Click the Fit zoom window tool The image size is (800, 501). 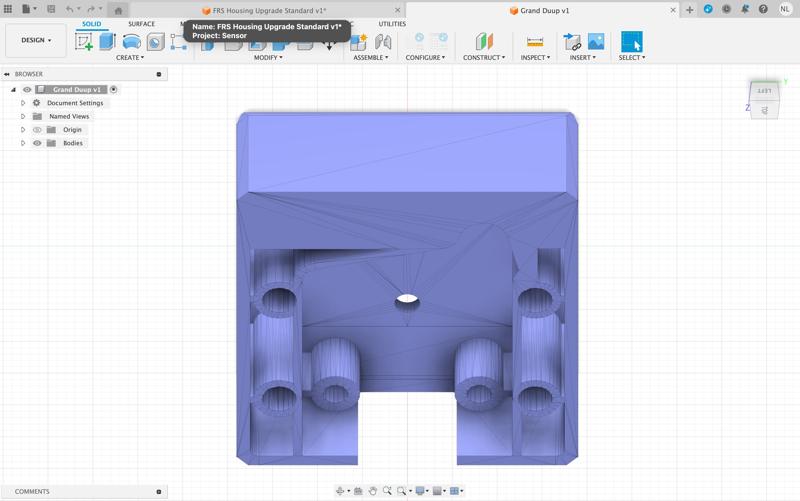pyautogui.click(x=402, y=491)
